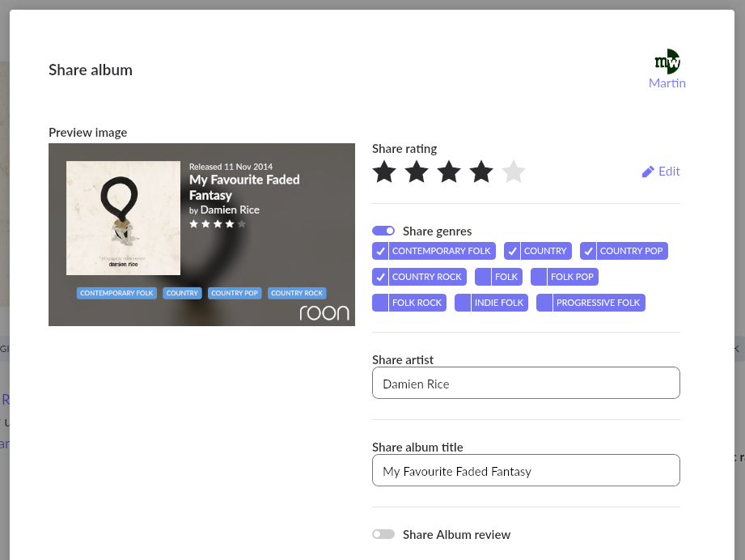
Task: Click the Preview image label
Action: coord(88,132)
